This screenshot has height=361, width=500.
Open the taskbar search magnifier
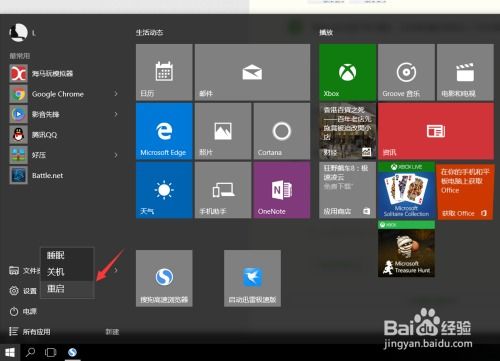tap(30, 352)
